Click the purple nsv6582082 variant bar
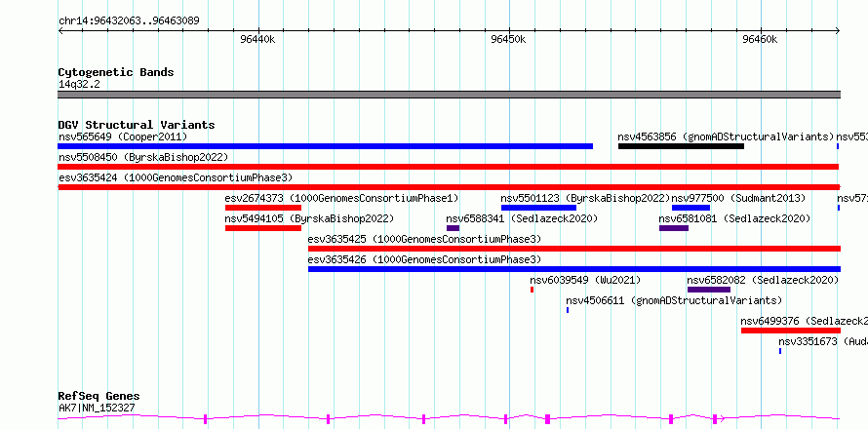The width and height of the screenshot is (868, 429). click(709, 290)
